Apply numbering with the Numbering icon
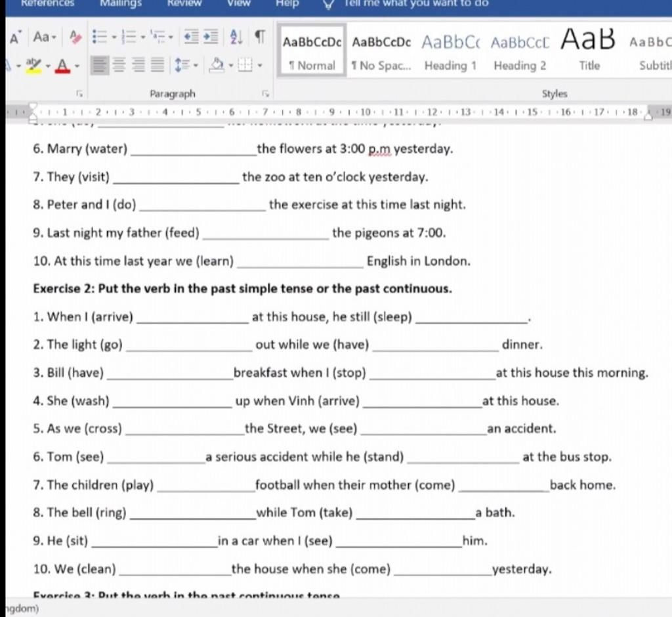The image size is (672, 617). (129, 37)
